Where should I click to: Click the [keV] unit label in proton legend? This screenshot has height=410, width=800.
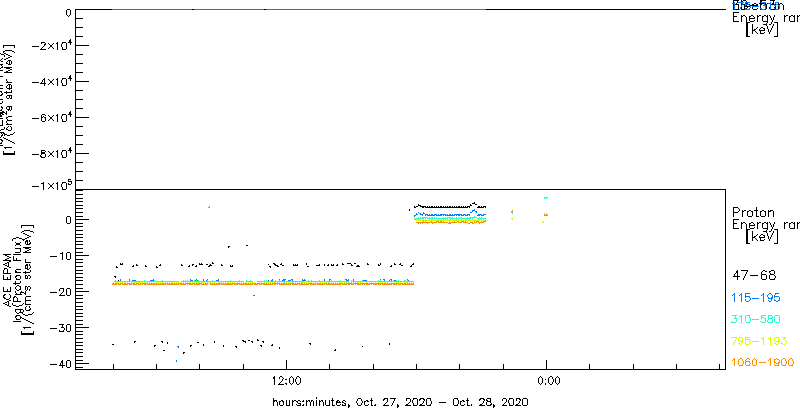click(x=762, y=237)
